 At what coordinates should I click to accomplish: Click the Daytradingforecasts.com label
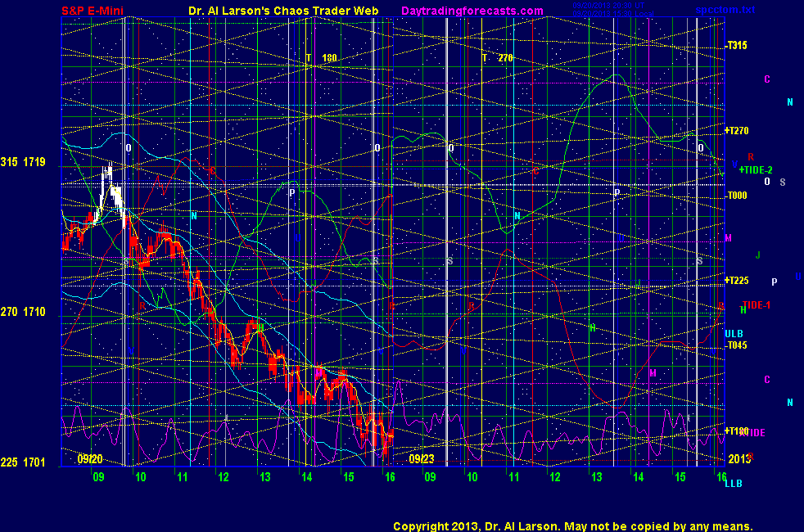click(x=472, y=11)
